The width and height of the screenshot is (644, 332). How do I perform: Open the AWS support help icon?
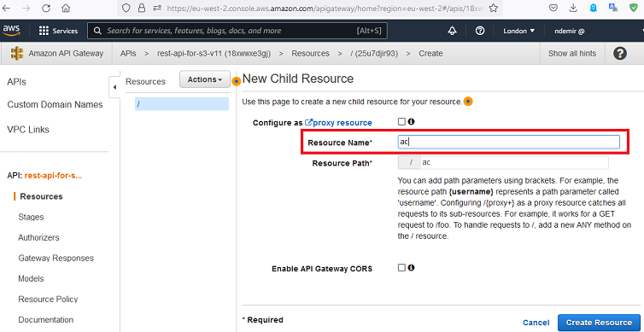480,31
